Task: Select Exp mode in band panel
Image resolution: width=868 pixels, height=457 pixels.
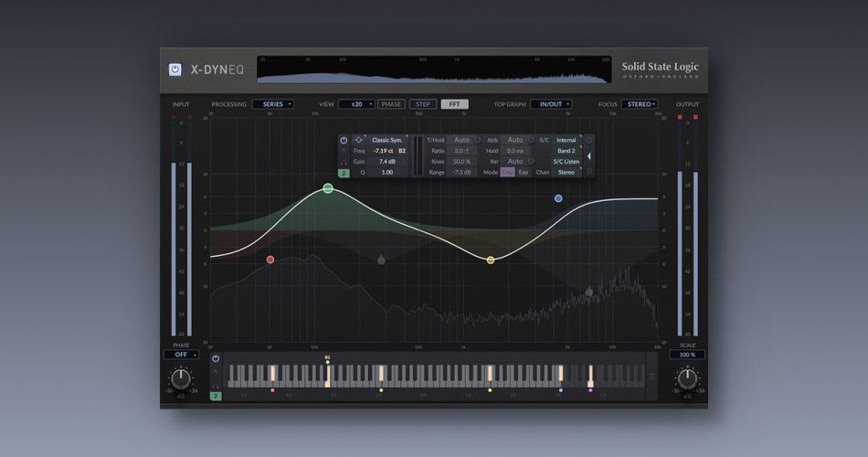Action: (x=524, y=172)
